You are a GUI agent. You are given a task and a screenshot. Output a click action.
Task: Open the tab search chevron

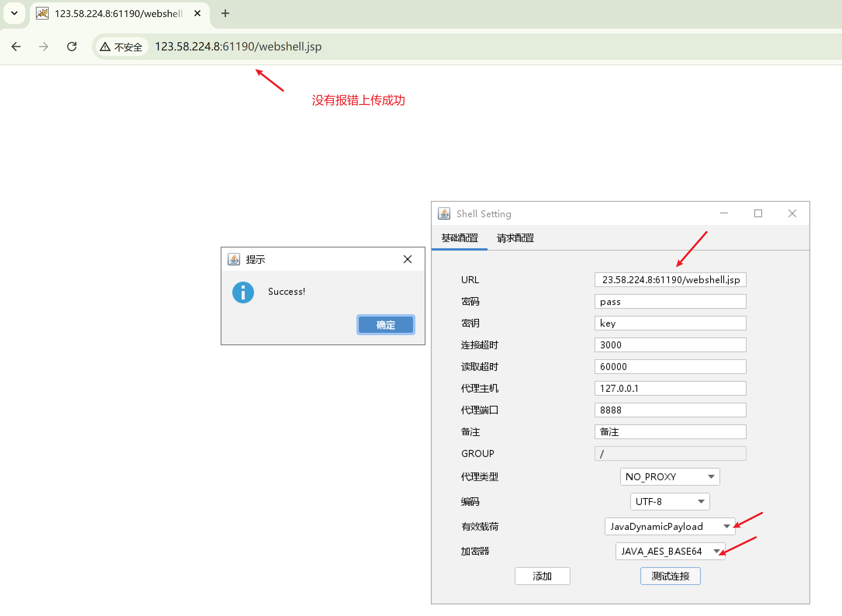pyautogui.click(x=14, y=13)
